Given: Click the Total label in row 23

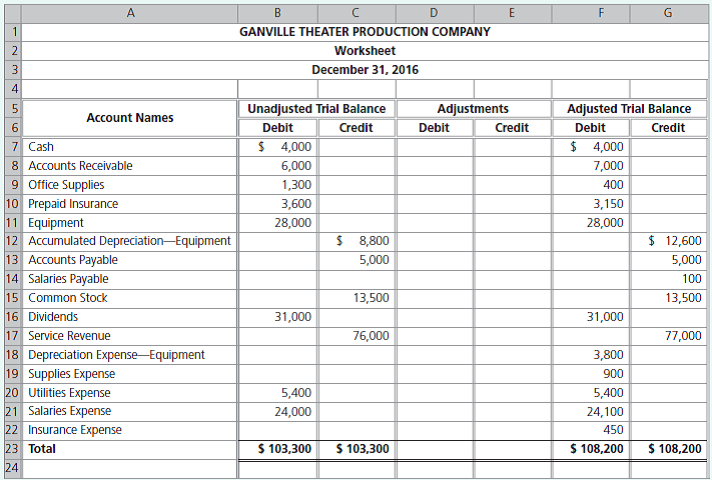Looking at the screenshot, I should [x=43, y=449].
